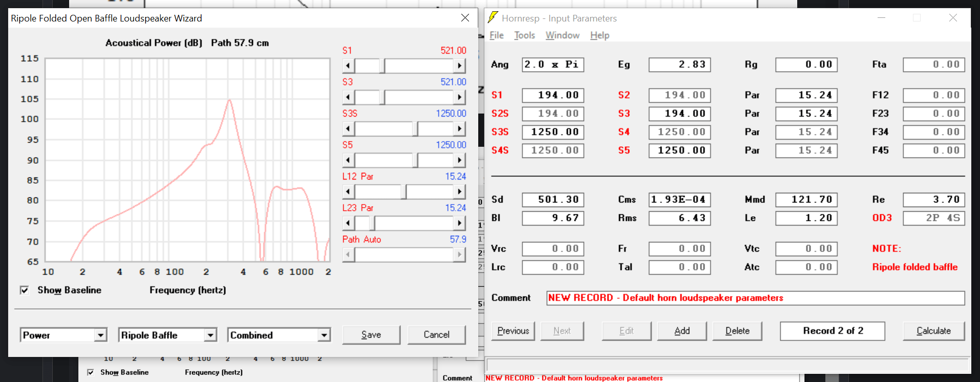This screenshot has height=382, width=980.
Task: Click the right arrow of S1 slider
Action: click(459, 65)
